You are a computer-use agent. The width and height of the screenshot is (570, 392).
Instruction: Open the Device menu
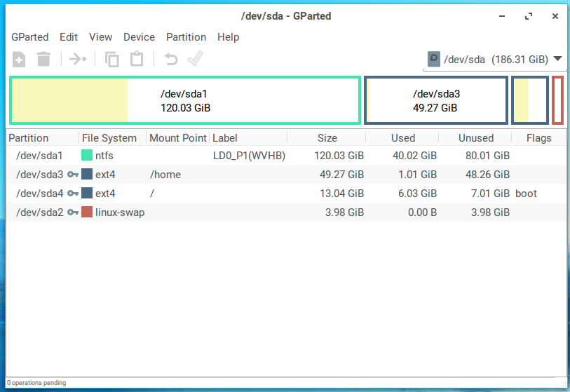(139, 37)
